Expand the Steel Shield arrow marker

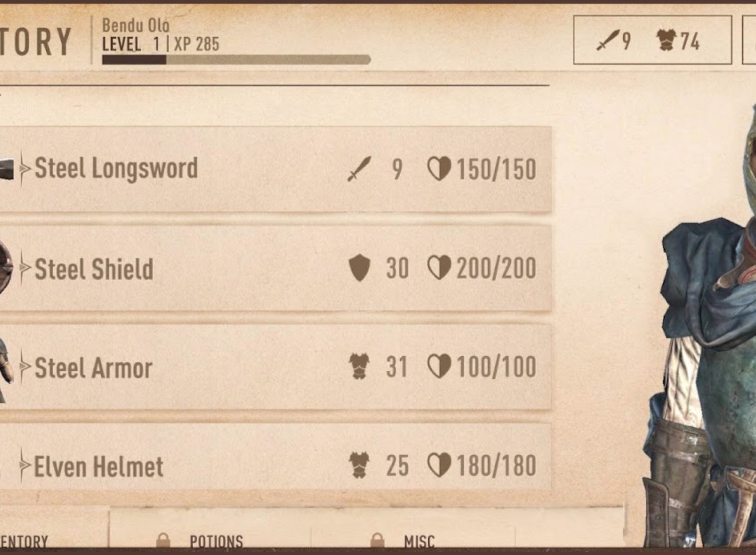[25, 268]
